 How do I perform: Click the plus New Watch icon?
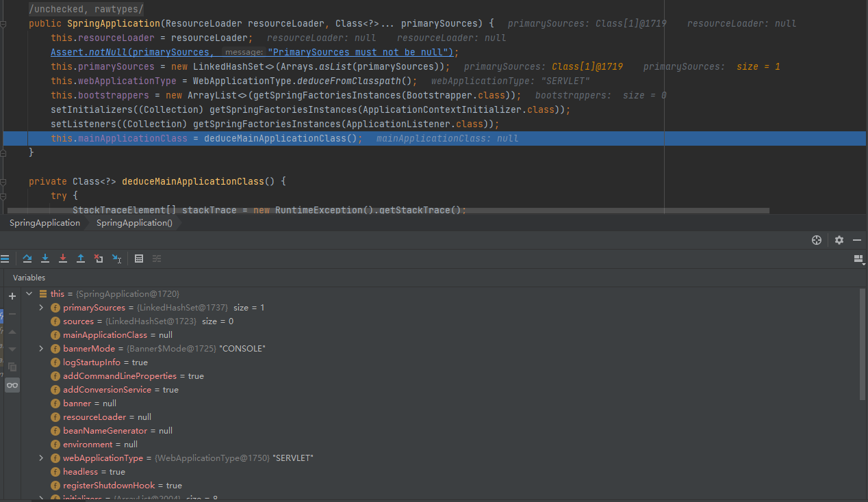tap(12, 296)
